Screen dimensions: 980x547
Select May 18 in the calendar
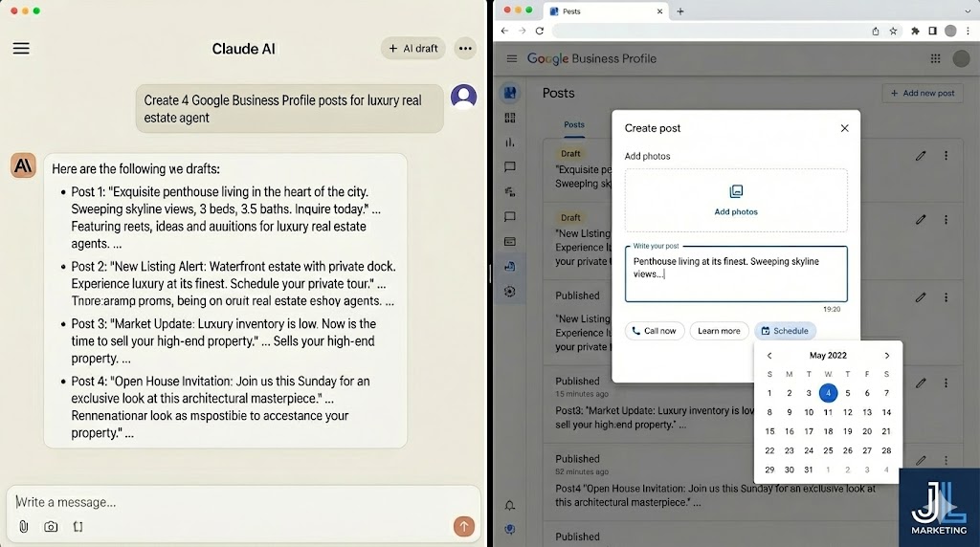[828, 431]
